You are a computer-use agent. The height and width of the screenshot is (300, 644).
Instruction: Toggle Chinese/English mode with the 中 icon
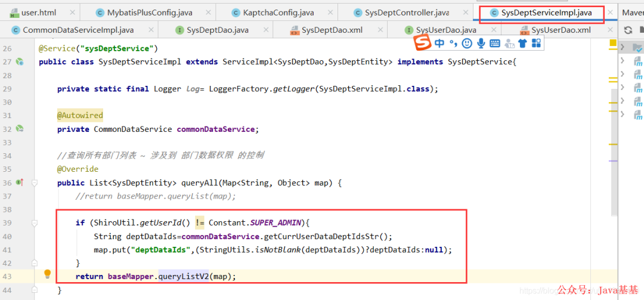[x=439, y=43]
